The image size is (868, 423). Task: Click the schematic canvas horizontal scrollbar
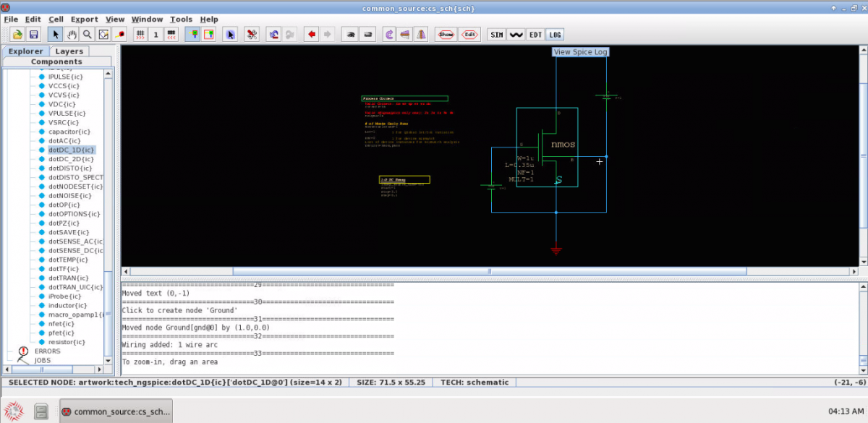pos(490,272)
